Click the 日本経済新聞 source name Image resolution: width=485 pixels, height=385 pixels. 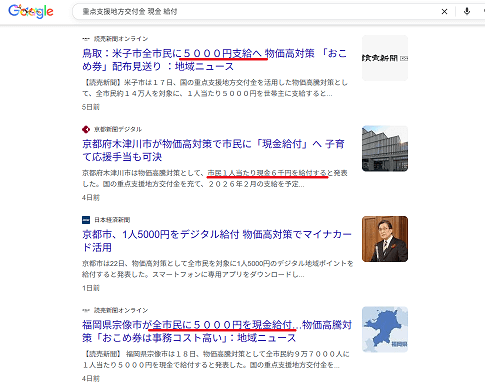click(112, 220)
